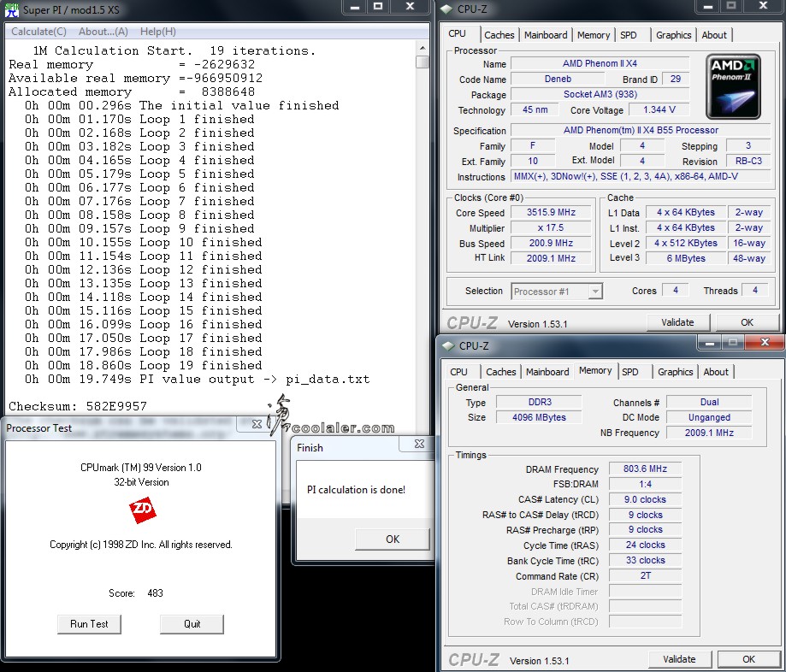This screenshot has height=672, width=786.
Task: Close the top CPU-Z window
Action: click(x=764, y=7)
